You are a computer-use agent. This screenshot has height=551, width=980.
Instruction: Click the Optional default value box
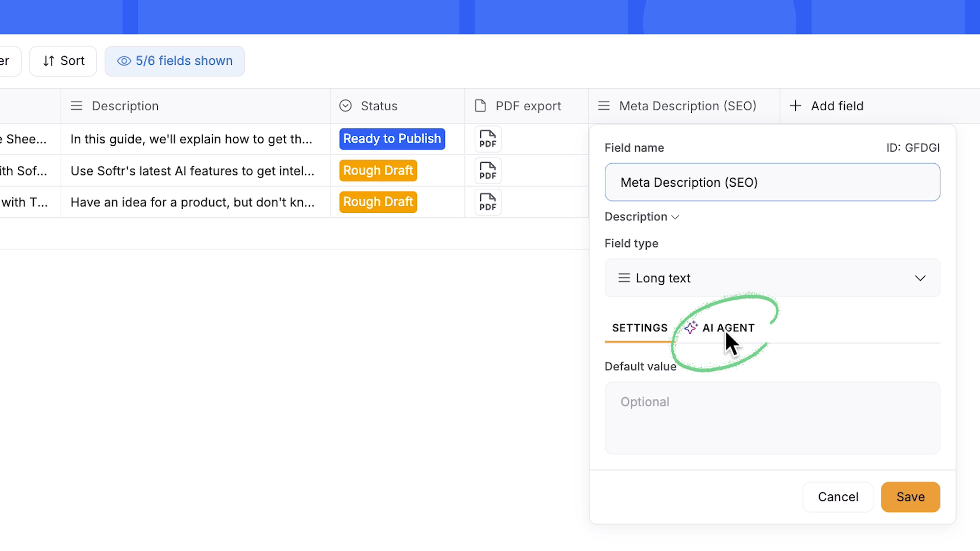772,417
